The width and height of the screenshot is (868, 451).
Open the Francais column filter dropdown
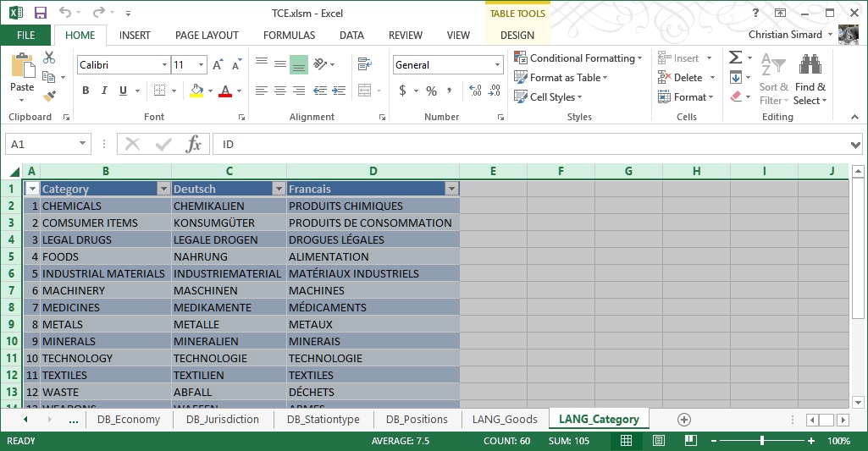pyautogui.click(x=451, y=190)
